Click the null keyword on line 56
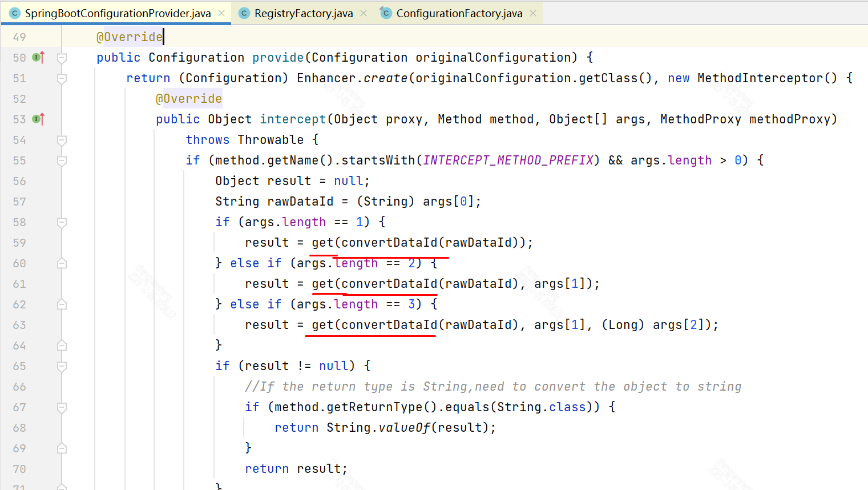Image resolution: width=868 pixels, height=490 pixels. [349, 181]
